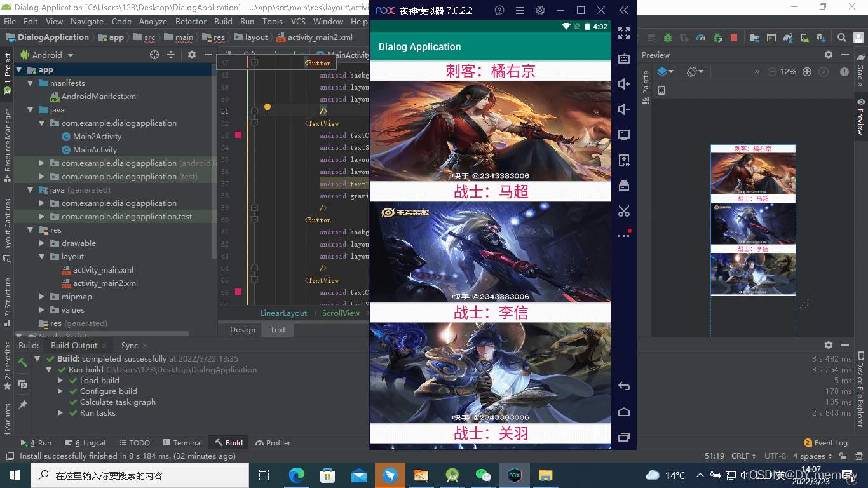868x488 pixels.
Task: Open WeChat from taskbar
Action: click(x=484, y=475)
